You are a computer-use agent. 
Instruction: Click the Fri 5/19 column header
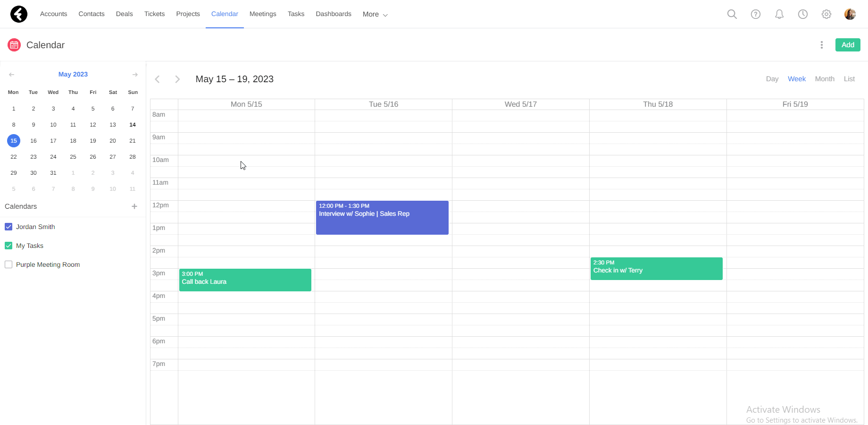tap(795, 104)
